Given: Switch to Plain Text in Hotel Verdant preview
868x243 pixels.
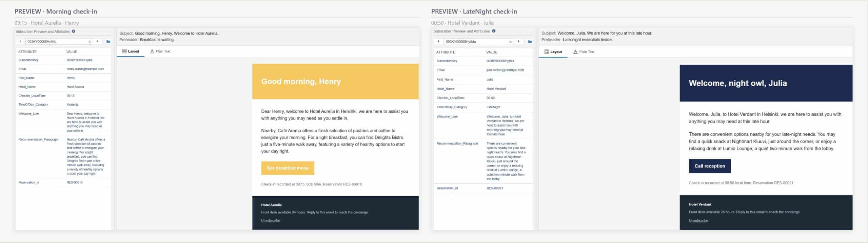Looking at the screenshot, I should click(x=584, y=52).
